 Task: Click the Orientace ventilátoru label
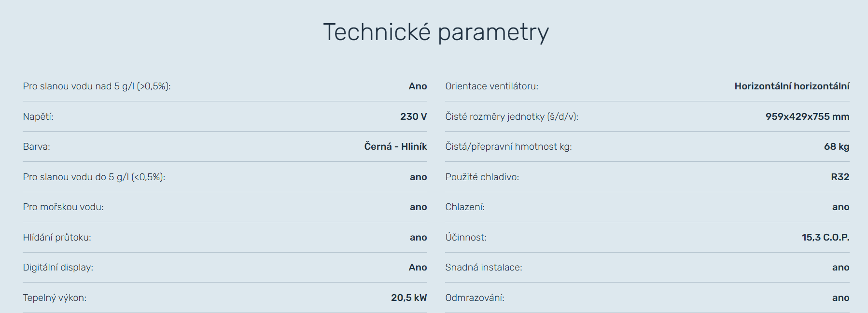[491, 86]
